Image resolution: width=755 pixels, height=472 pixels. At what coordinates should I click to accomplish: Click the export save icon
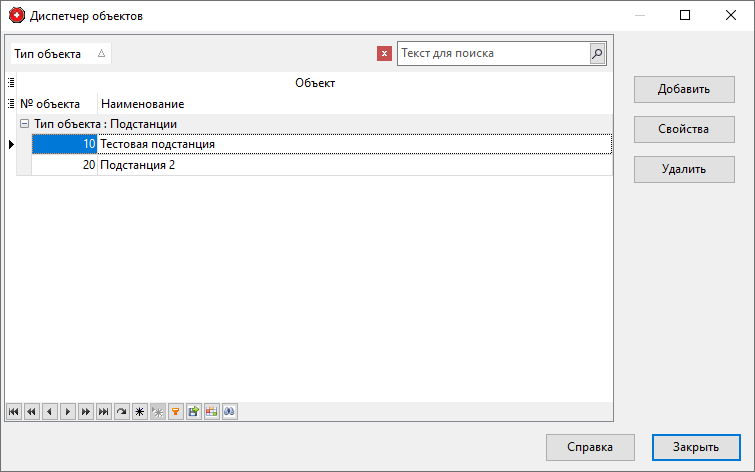click(194, 412)
